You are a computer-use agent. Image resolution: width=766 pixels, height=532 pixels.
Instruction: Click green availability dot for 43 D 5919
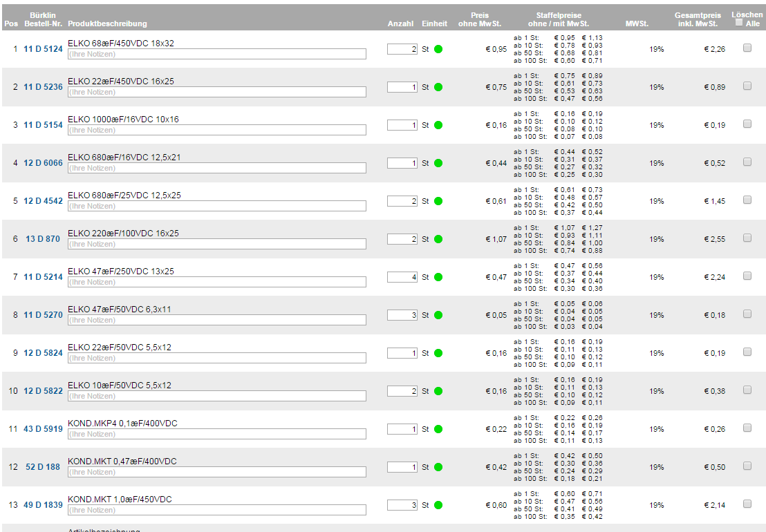438,429
